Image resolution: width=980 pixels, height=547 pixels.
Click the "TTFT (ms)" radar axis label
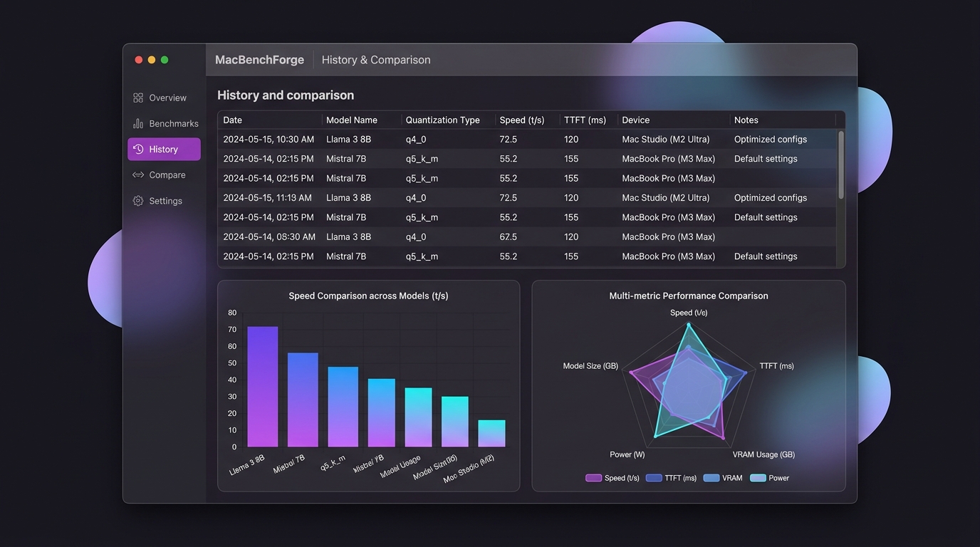776,366
